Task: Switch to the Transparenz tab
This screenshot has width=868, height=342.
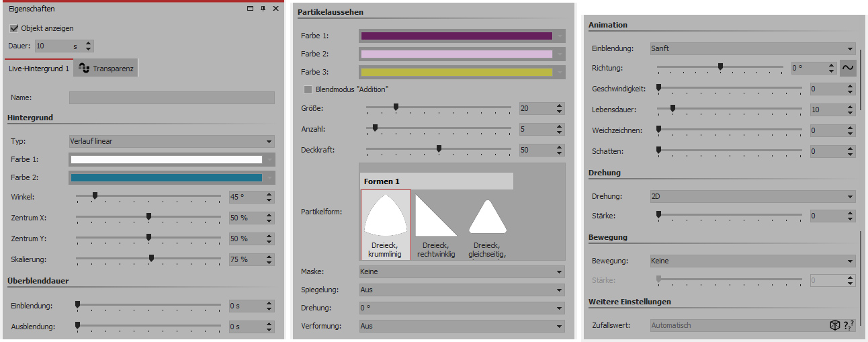Action: click(105, 69)
